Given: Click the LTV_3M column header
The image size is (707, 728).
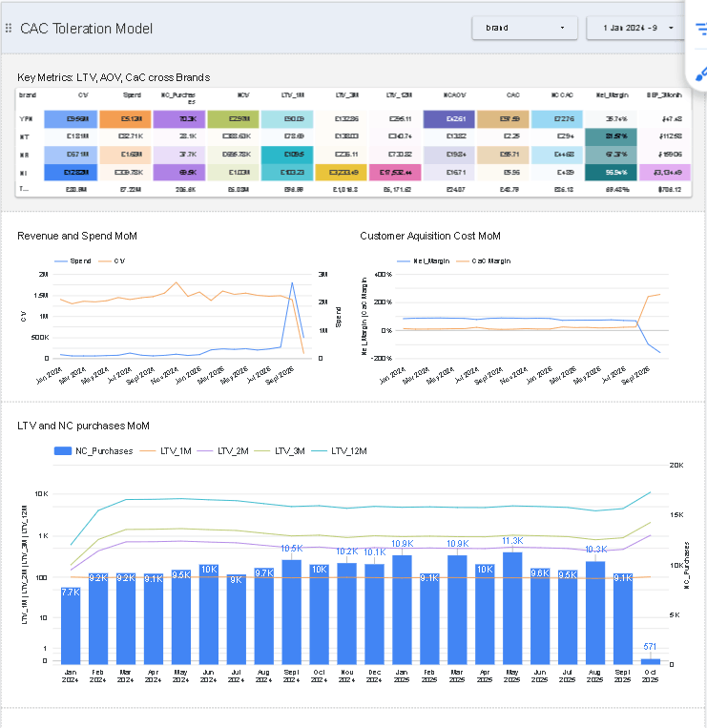Looking at the screenshot, I should tap(347, 95).
